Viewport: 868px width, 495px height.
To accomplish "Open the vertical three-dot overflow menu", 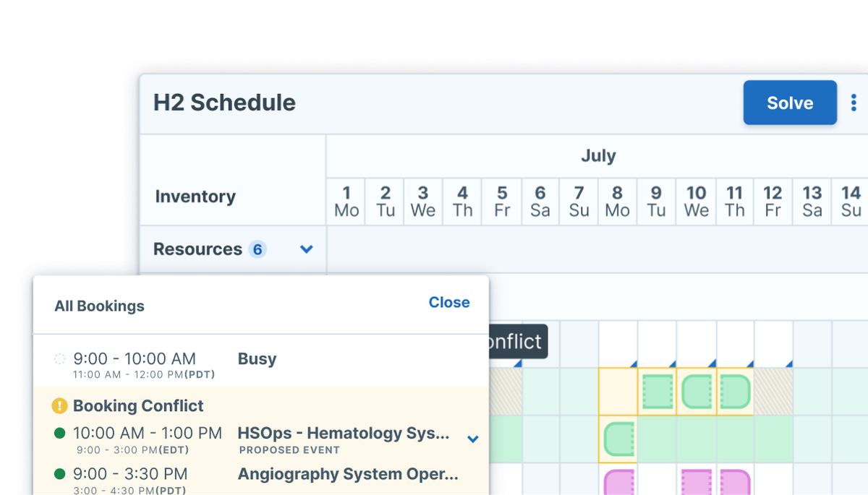I will [854, 103].
